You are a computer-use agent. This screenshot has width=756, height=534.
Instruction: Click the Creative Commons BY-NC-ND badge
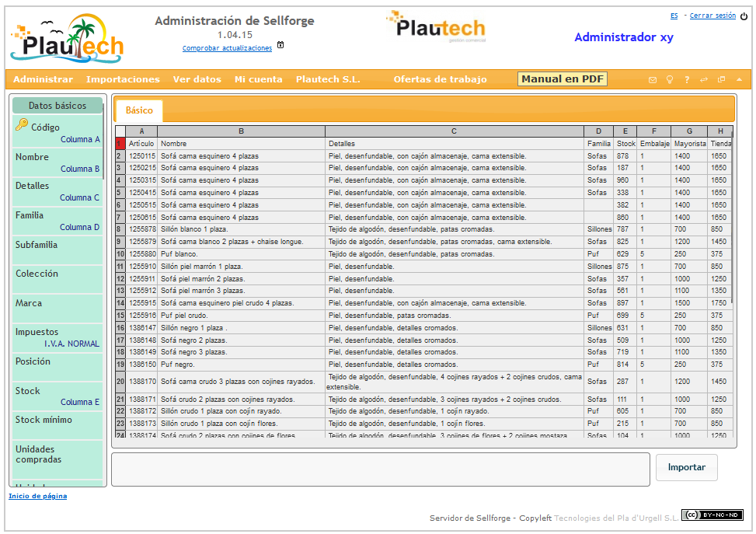tap(712, 515)
